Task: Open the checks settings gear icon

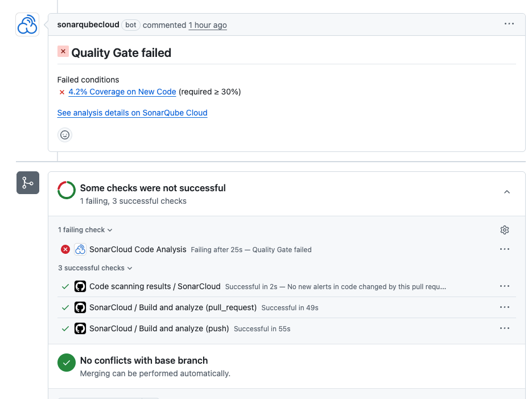Action: coord(504,230)
